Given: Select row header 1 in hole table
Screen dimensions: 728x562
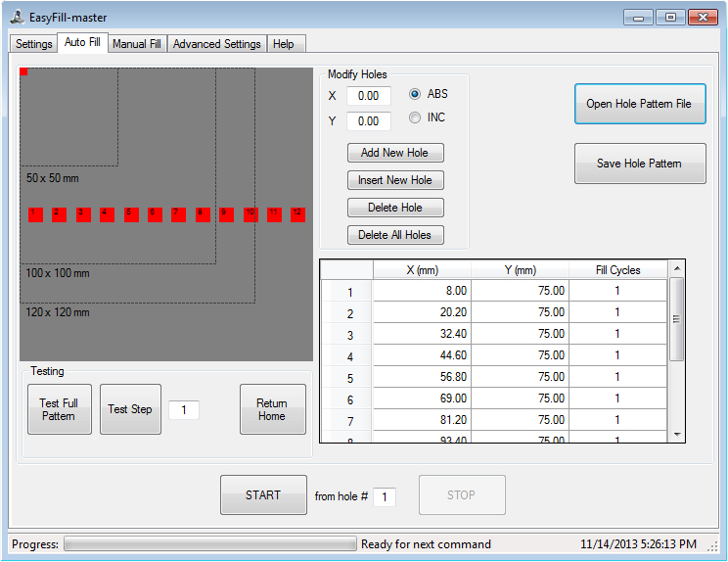Looking at the screenshot, I should click(346, 291).
